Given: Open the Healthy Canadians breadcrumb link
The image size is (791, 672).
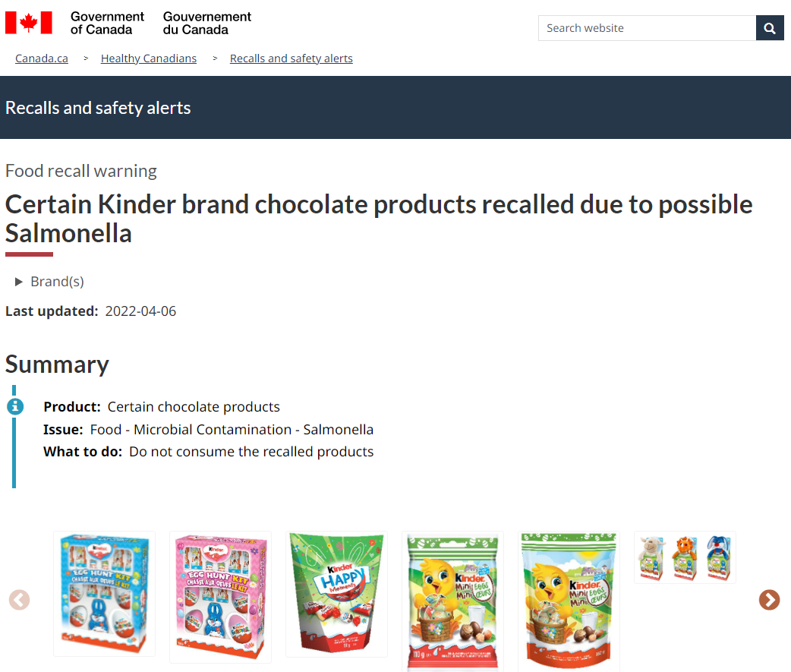Looking at the screenshot, I should (149, 58).
